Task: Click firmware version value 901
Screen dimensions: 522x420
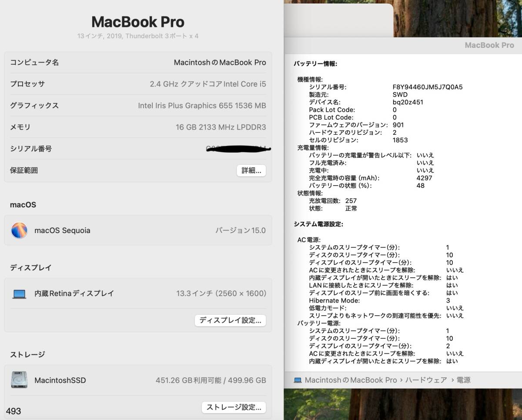Action: (x=398, y=125)
